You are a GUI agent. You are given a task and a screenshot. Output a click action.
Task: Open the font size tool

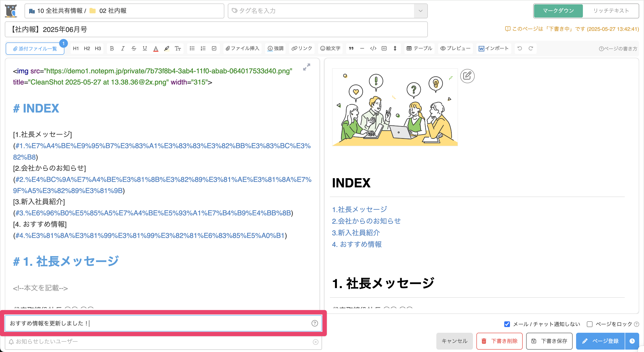coord(178,48)
